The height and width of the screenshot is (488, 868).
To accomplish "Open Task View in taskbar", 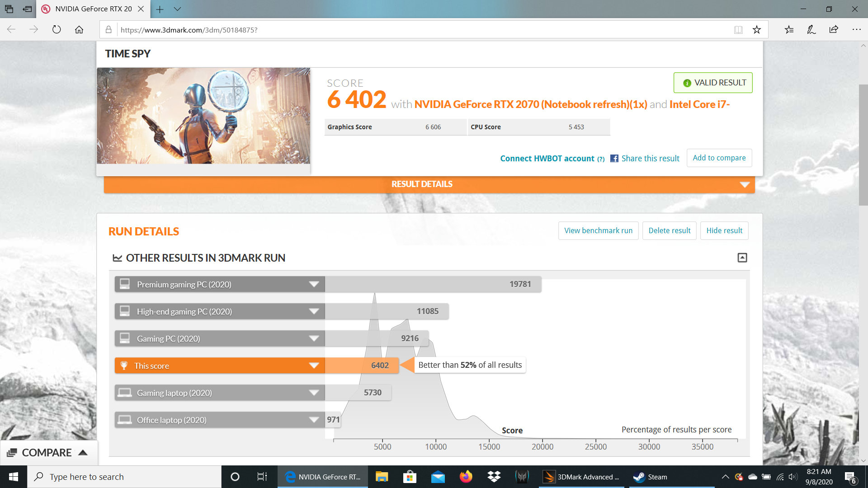I will 262,477.
